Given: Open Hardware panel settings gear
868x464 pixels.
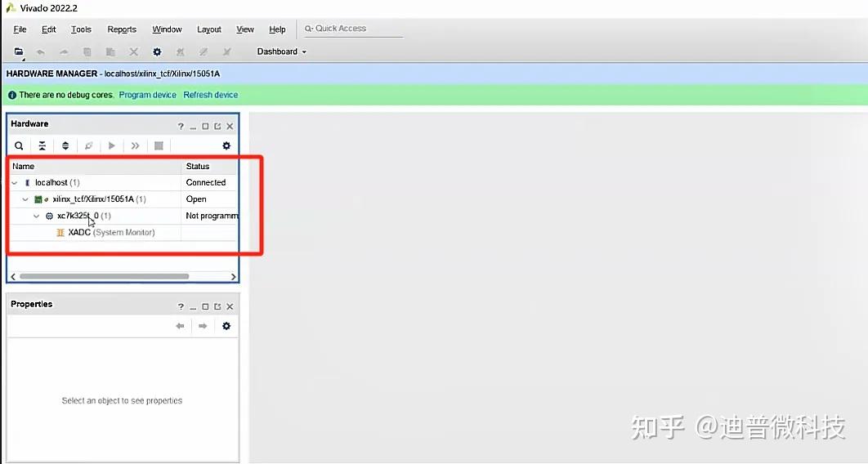Looking at the screenshot, I should tap(226, 146).
